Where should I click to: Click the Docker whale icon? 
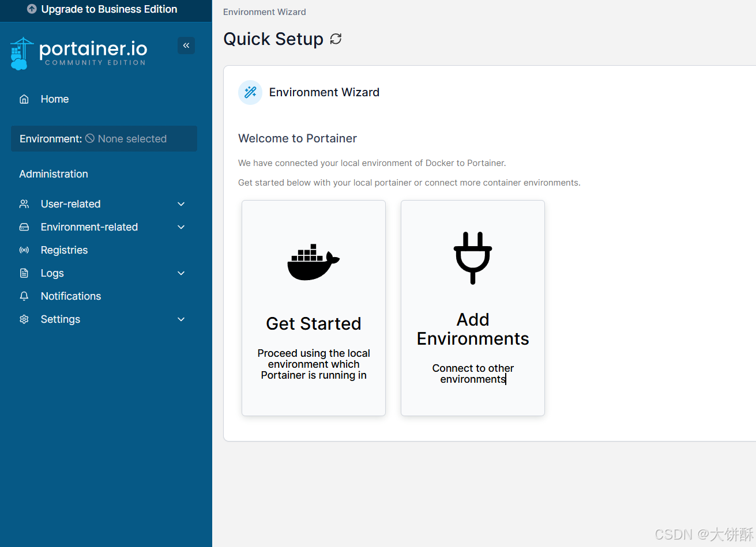coord(314,262)
